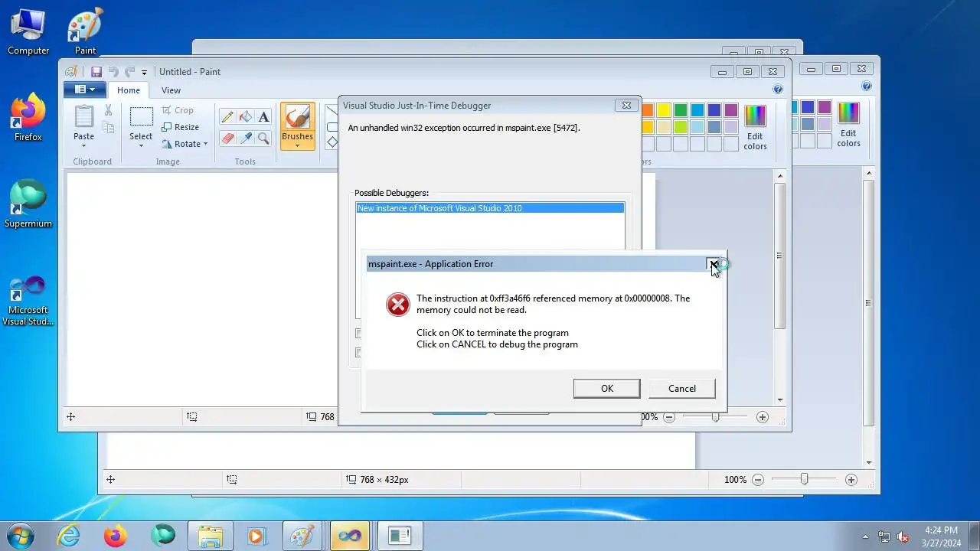The width and height of the screenshot is (980, 551).
Task: Expand the Paste dropdown arrow
Action: pyautogui.click(x=83, y=145)
